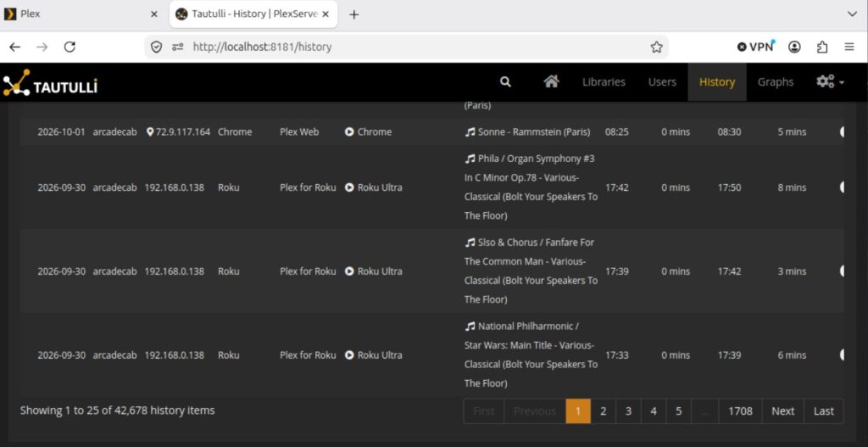
Task: Click the site permissions icon in address bar
Action: (177, 47)
